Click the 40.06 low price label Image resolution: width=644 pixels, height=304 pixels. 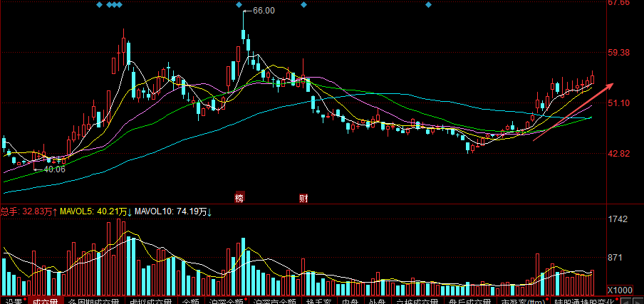point(54,169)
